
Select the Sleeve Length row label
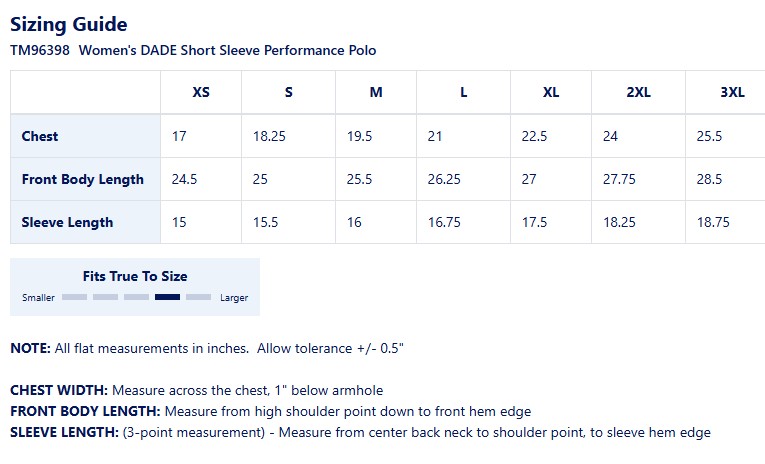click(x=67, y=222)
